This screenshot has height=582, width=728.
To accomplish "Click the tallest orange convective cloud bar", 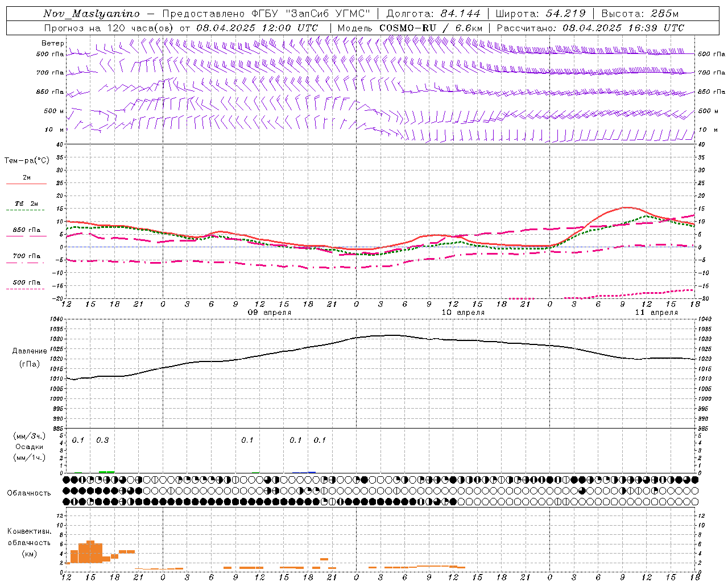I will tap(90, 552).
